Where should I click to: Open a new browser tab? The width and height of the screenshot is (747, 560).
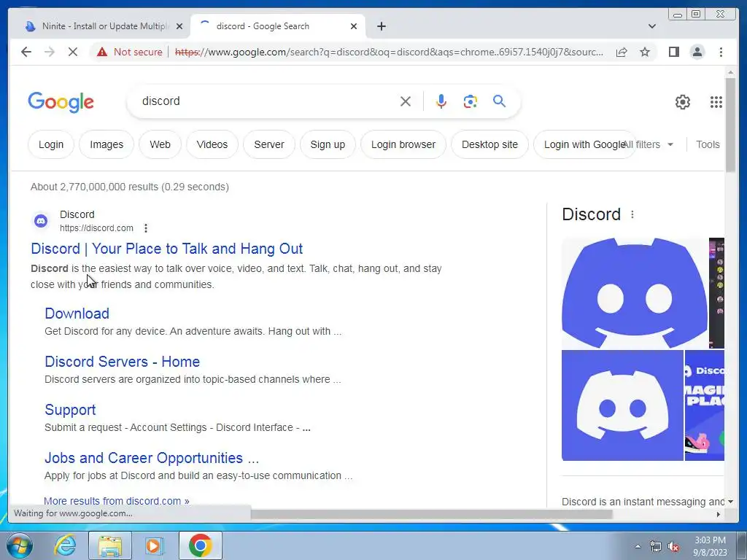click(381, 26)
